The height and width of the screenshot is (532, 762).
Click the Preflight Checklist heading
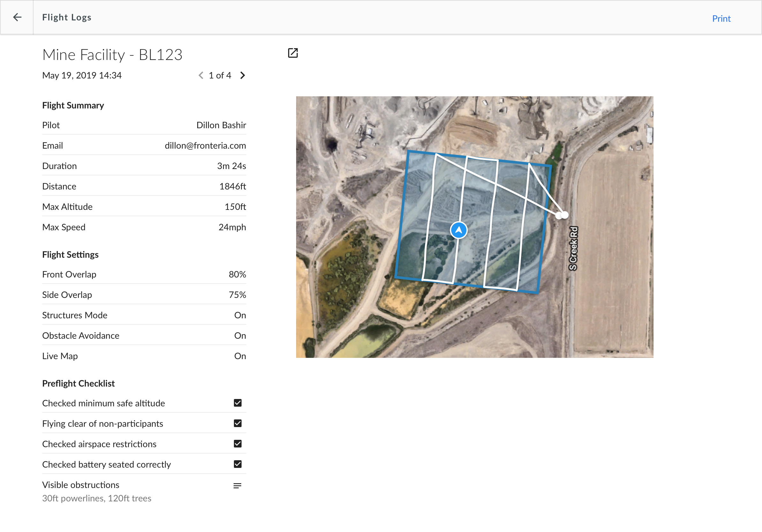pos(78,383)
